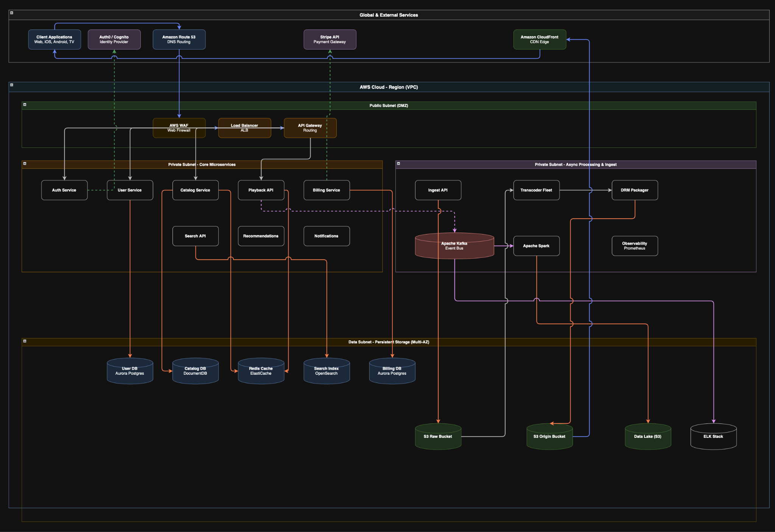This screenshot has height=532, width=775.
Task: Select the Client Applications node
Action: tap(54, 39)
